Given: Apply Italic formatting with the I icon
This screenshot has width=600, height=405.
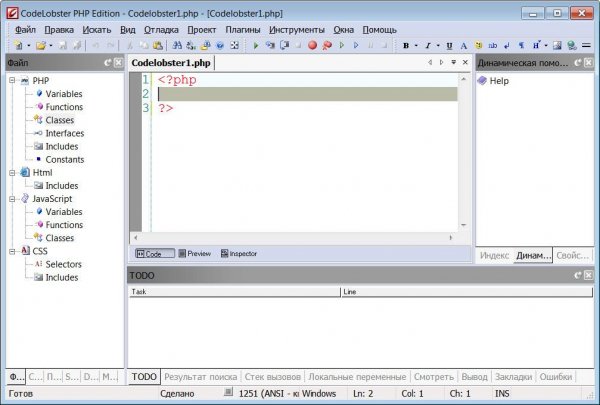Looking at the screenshot, I should coord(428,46).
